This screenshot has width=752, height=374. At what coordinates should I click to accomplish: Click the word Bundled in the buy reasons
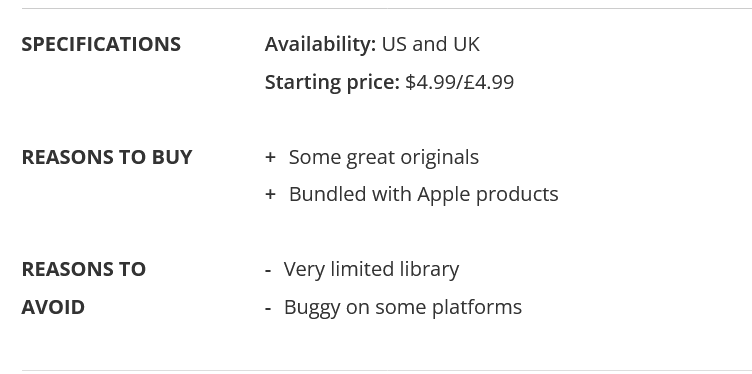pyautogui.click(x=328, y=194)
